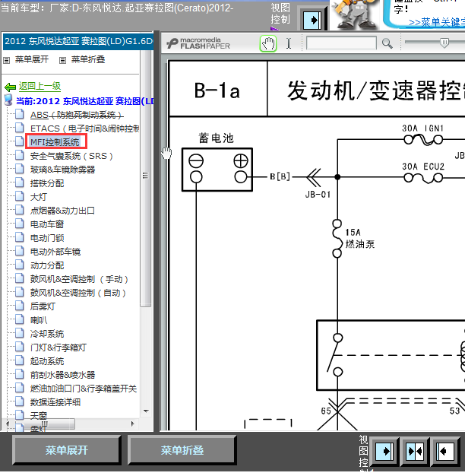Image resolution: width=465 pixels, height=476 pixels.
Task: Open 门灯&行李箱灯 tree item
Action: click(x=59, y=347)
